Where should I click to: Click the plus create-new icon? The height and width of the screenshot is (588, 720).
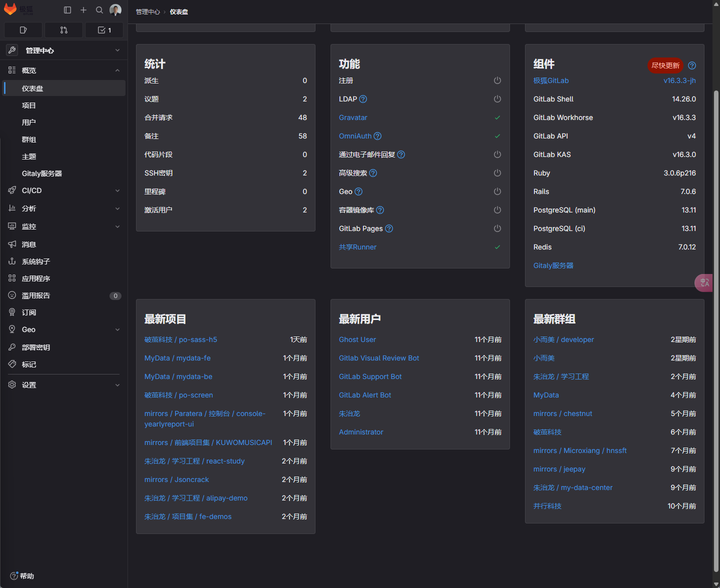coord(83,10)
